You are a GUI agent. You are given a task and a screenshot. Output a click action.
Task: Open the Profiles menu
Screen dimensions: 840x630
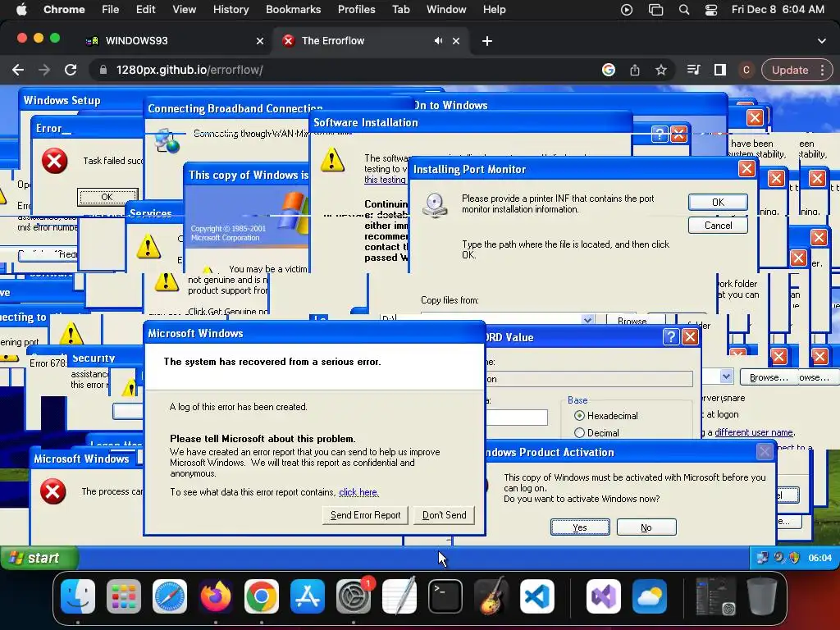(356, 10)
